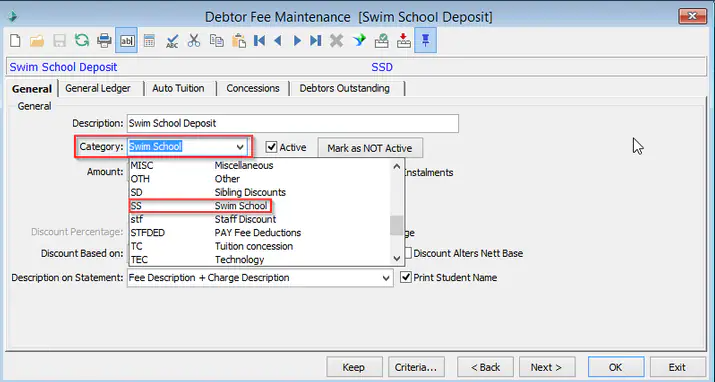
Task: Click the < Back button
Action: pos(485,367)
